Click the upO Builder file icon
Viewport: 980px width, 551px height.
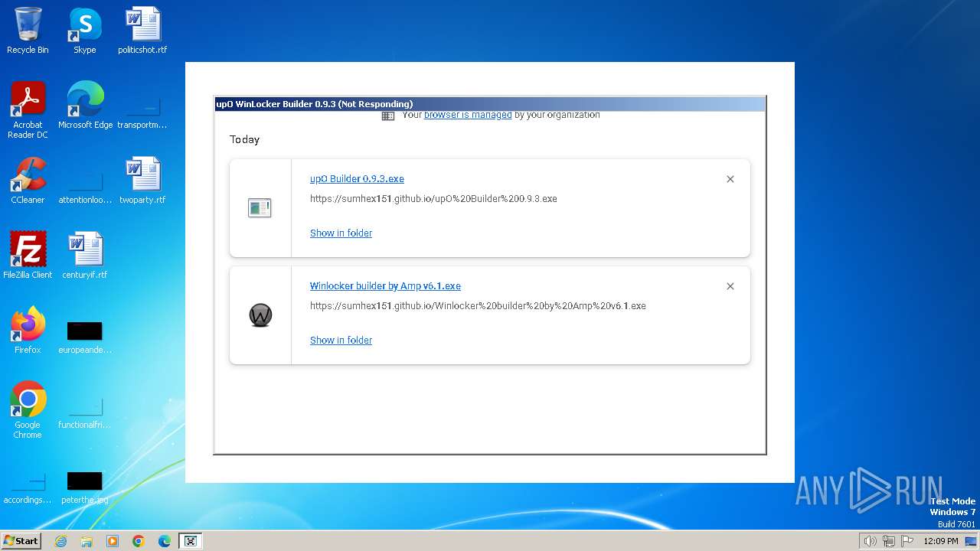point(260,207)
